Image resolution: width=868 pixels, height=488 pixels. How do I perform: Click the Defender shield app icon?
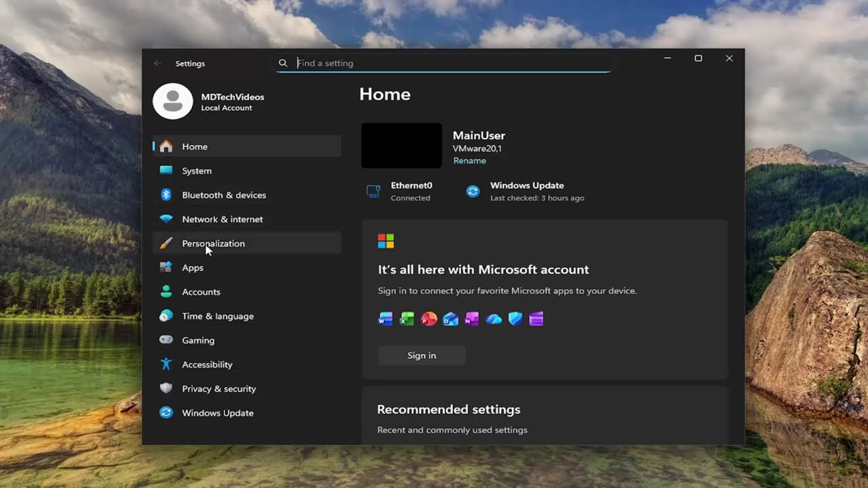point(515,319)
